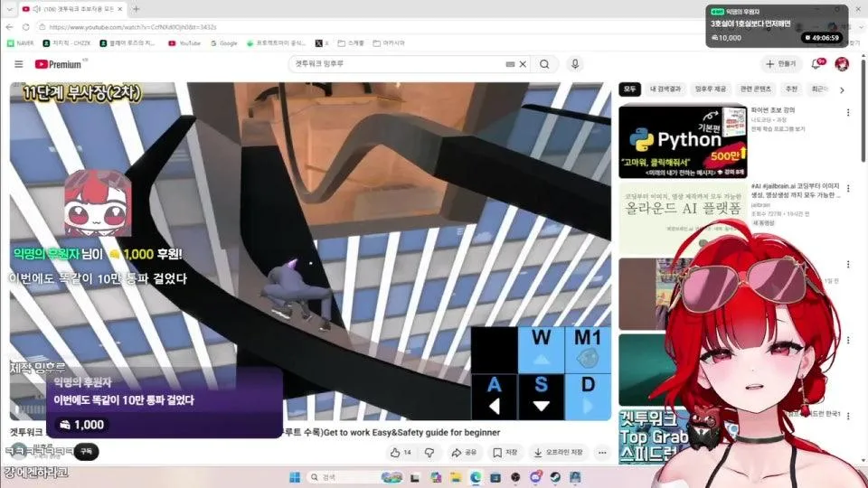Click the 49:06:59 timer on donation overlay
Image resolution: width=868 pixels, height=488 pixels.
(823, 38)
